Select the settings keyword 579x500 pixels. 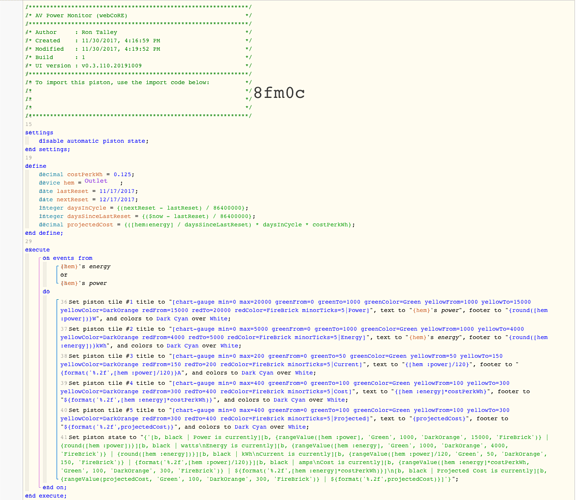point(39,133)
